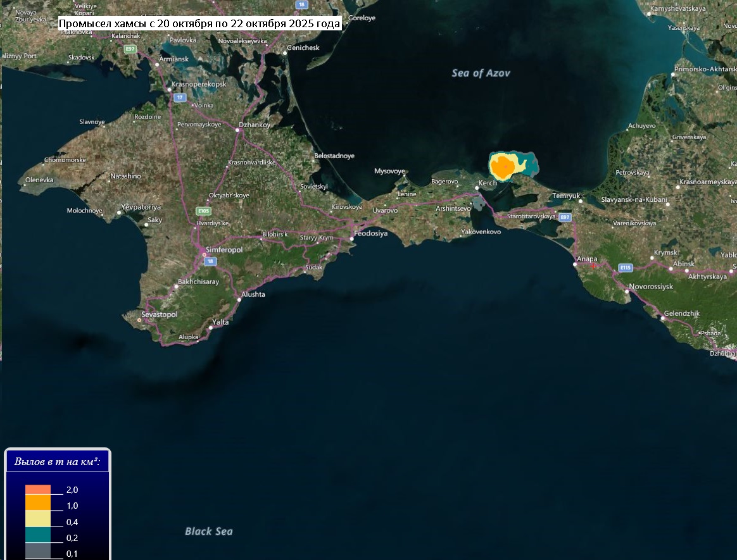The image size is (737, 560).
Task: Click the orange 1,0 legend swatch
Action: click(x=37, y=502)
